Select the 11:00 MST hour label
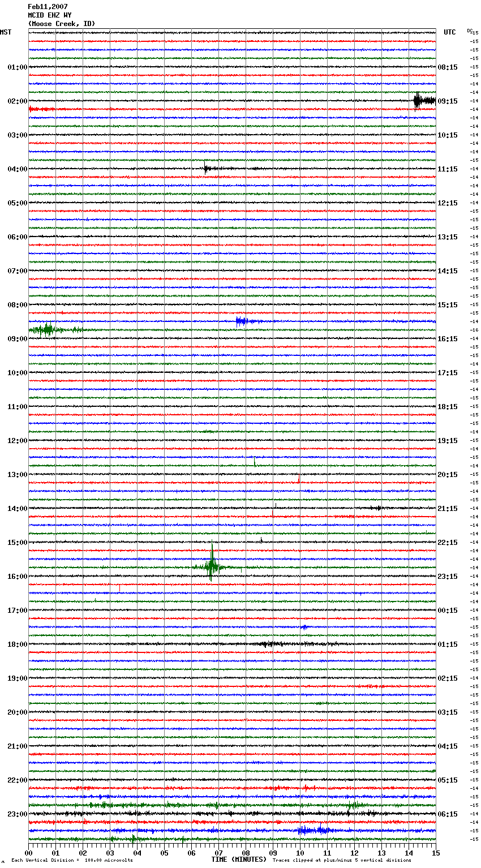The width and height of the screenshot is (481, 868). click(17, 407)
